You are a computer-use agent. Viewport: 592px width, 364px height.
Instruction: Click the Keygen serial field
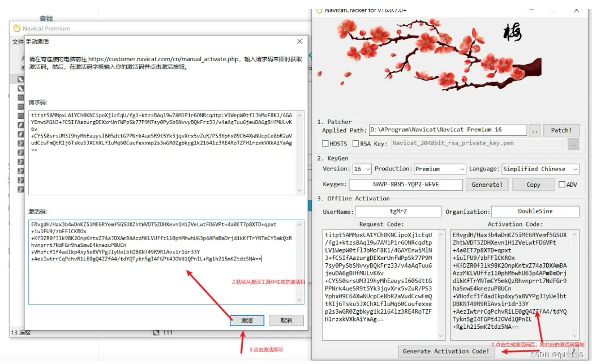(406, 185)
